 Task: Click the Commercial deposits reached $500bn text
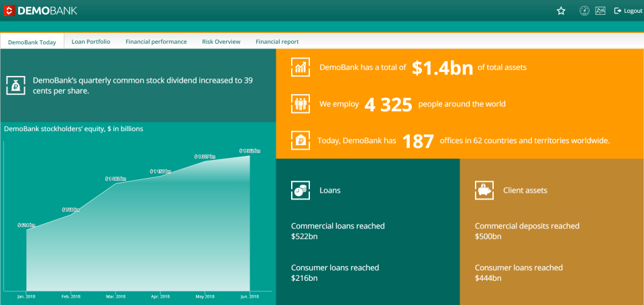pyautogui.click(x=527, y=231)
